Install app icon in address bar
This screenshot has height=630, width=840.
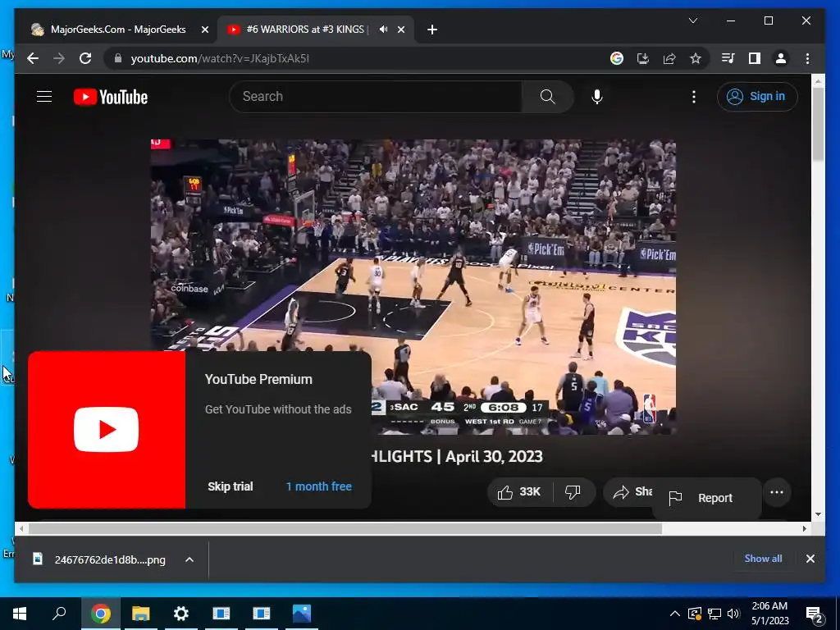[643, 58]
